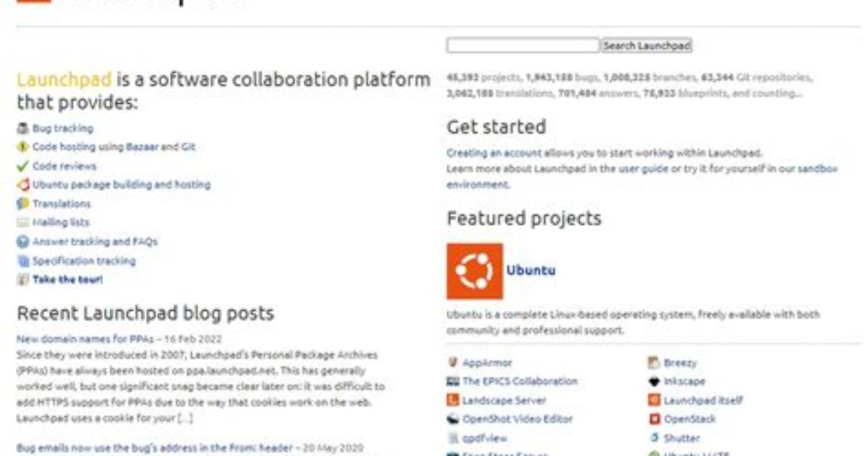868x456 pixels.
Task: Open the Ubuntu featured project title link
Action: 531,270
